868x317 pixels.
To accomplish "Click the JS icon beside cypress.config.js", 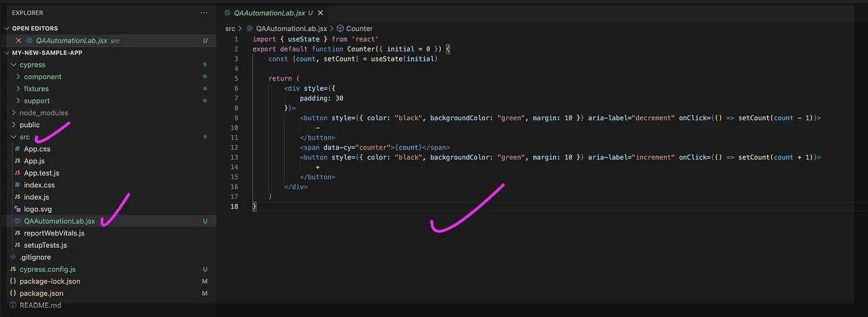I will 13,269.
